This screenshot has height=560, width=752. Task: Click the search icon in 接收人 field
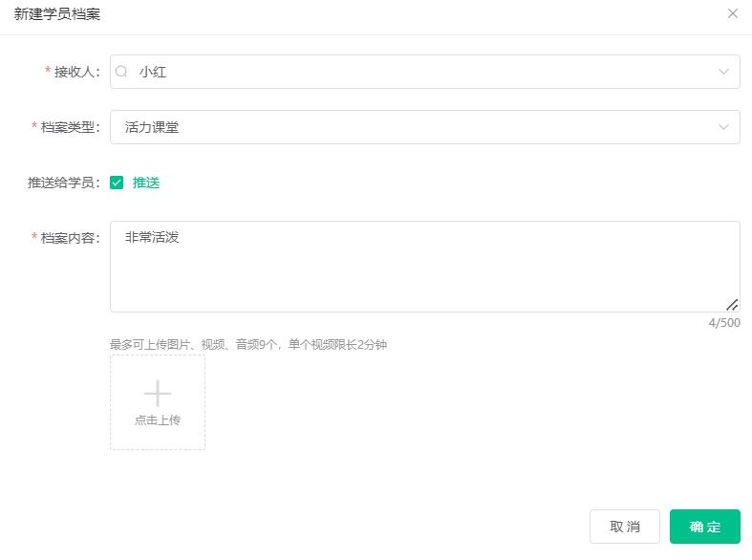(x=121, y=72)
